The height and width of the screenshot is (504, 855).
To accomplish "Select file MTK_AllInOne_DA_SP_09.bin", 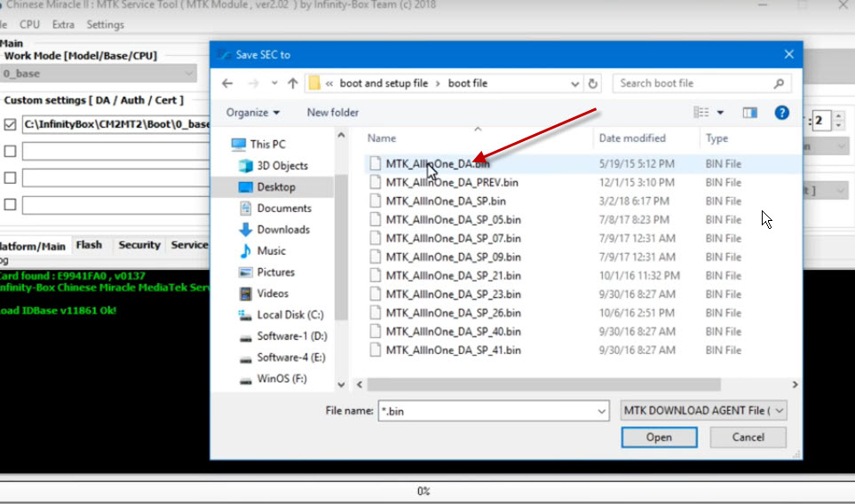I will (x=453, y=256).
